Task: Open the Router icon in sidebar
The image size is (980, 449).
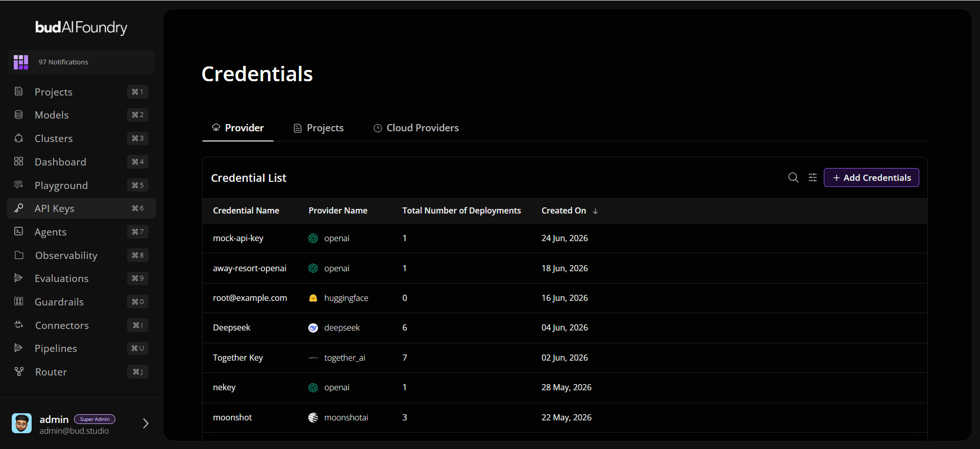Action: tap(19, 371)
